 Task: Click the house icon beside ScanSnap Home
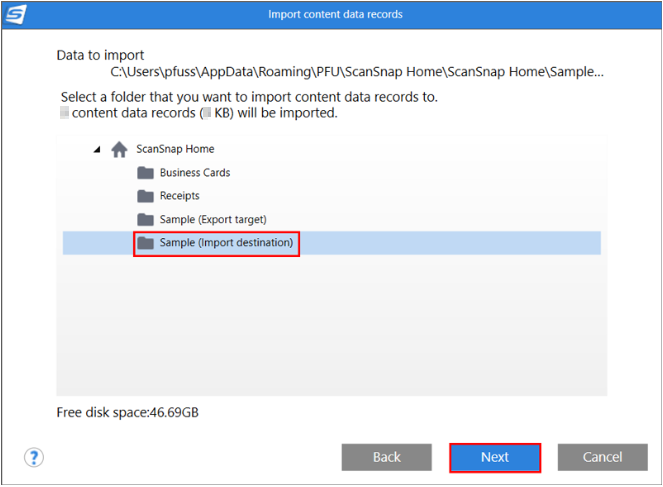pos(119,149)
